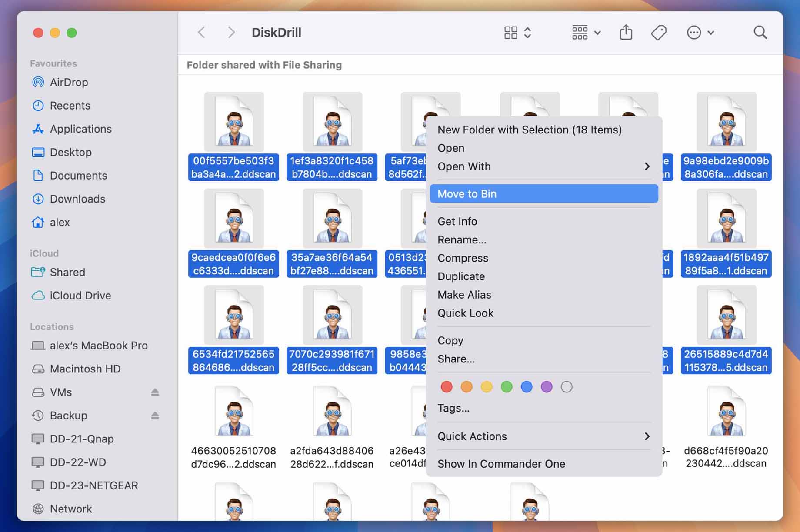Apply the red tag color

pyautogui.click(x=447, y=387)
